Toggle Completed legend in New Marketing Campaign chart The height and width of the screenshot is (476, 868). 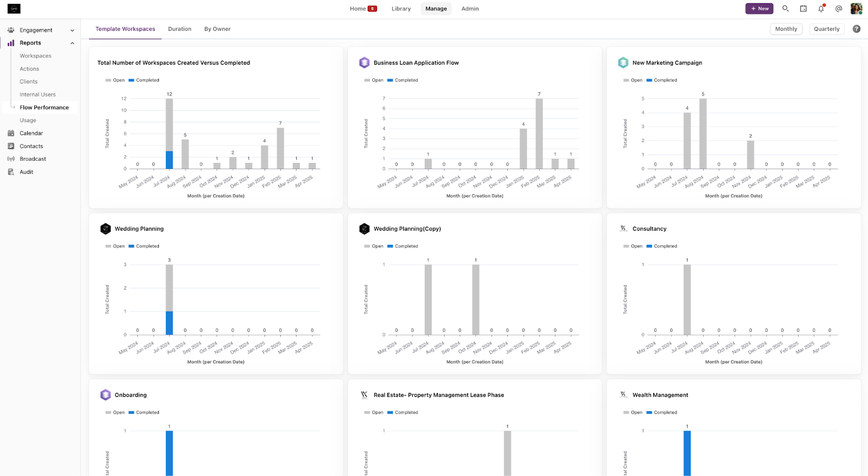click(x=662, y=80)
